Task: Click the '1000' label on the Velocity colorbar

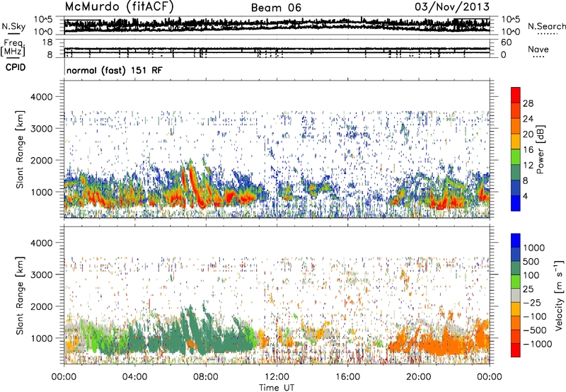Action: click(534, 248)
